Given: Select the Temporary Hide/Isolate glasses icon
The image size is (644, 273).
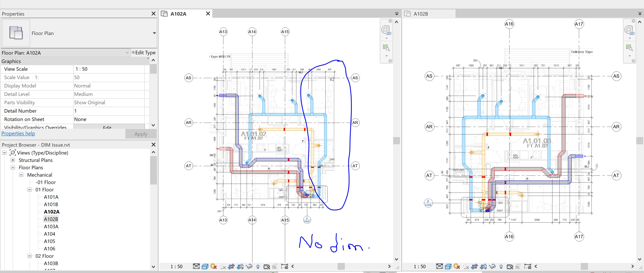Looking at the screenshot, I should pyautogui.click(x=249, y=266).
